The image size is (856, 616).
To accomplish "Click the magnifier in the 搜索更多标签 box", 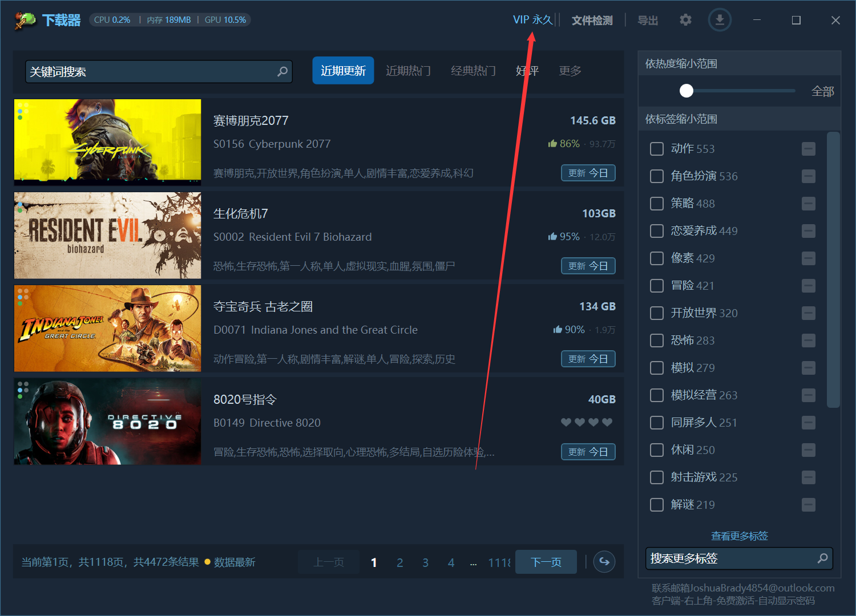I will click(822, 558).
